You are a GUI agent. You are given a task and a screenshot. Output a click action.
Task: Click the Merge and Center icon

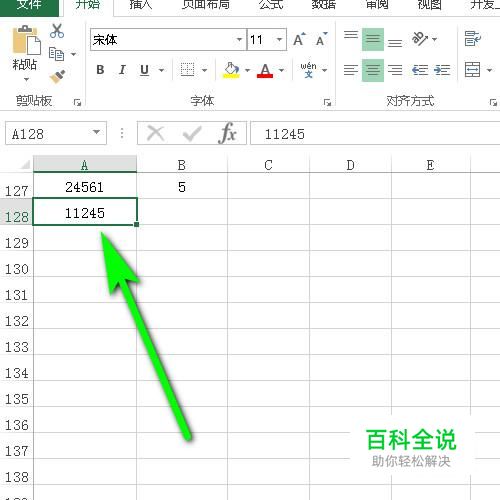click(473, 70)
